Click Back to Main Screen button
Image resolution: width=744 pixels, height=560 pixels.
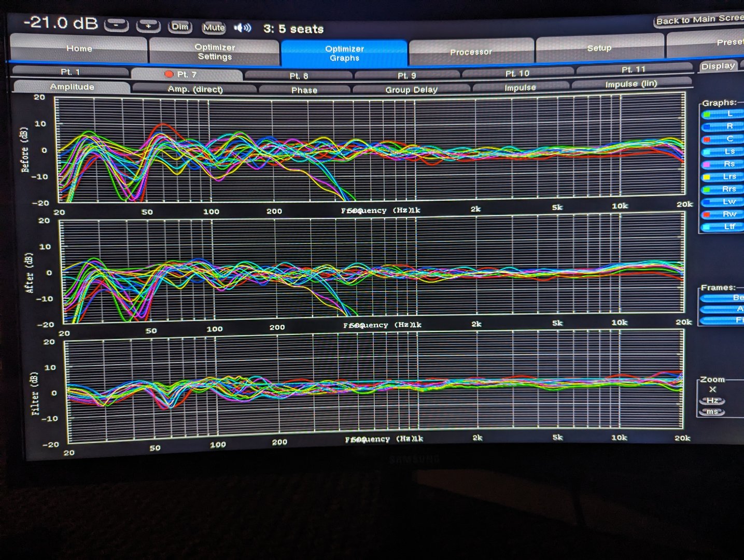pos(698,20)
